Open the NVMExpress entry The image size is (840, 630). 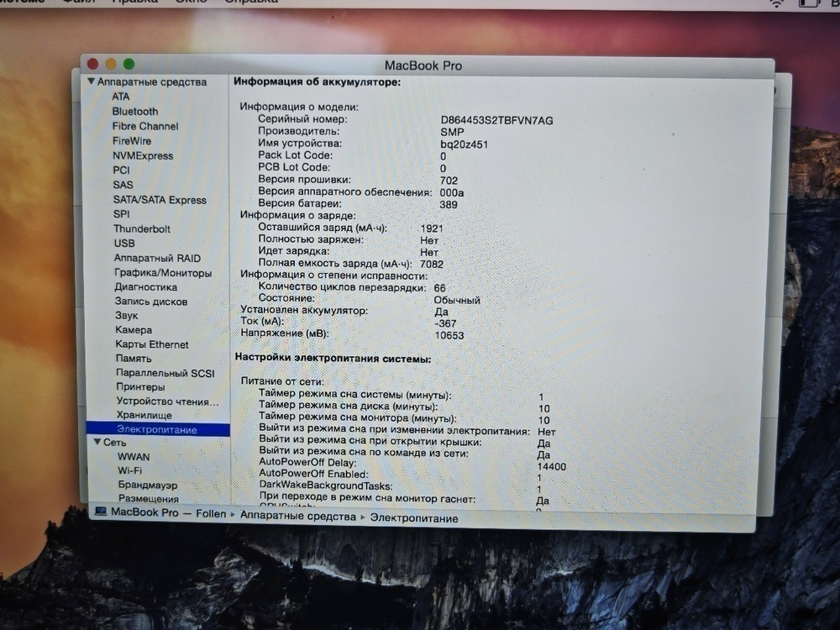[143, 156]
